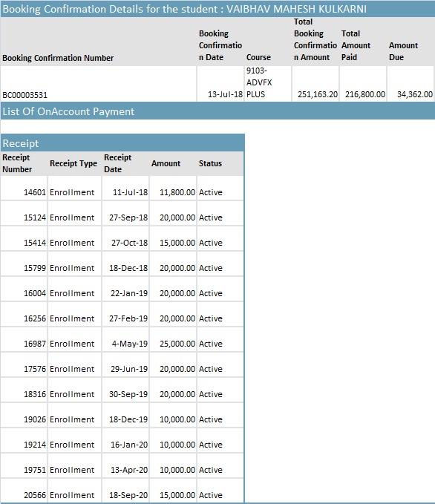Click booking number BC00003531

[24, 95]
